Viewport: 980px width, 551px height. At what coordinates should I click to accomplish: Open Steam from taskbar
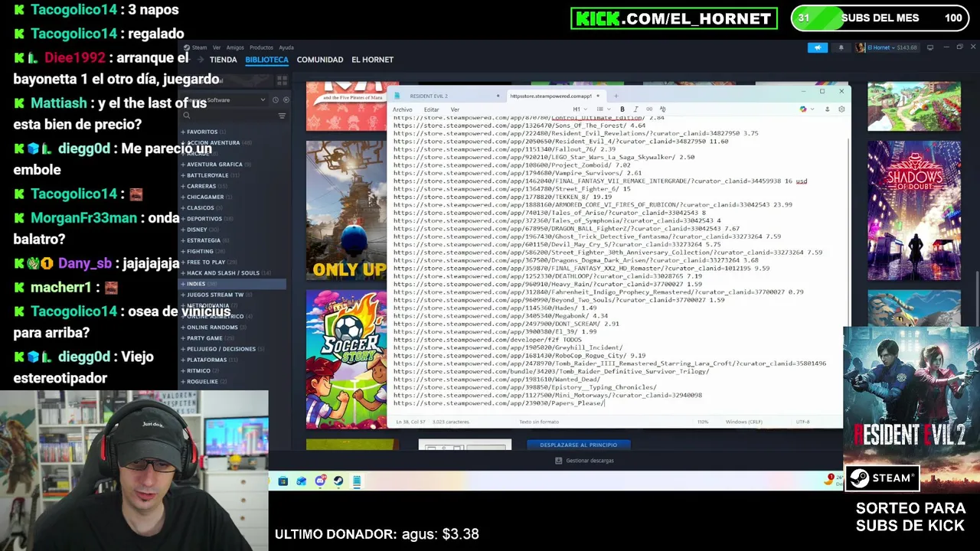pos(338,481)
